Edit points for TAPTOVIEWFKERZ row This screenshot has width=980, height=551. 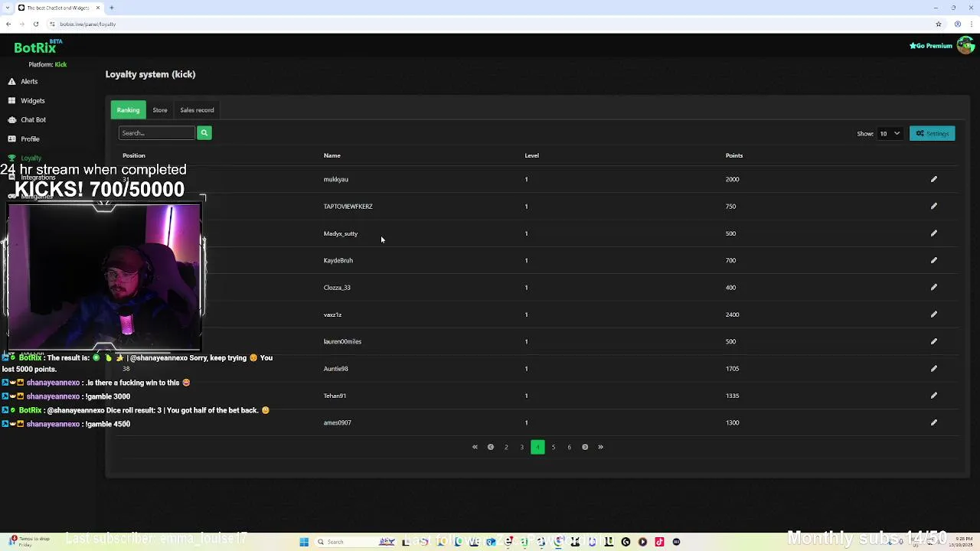tap(933, 206)
